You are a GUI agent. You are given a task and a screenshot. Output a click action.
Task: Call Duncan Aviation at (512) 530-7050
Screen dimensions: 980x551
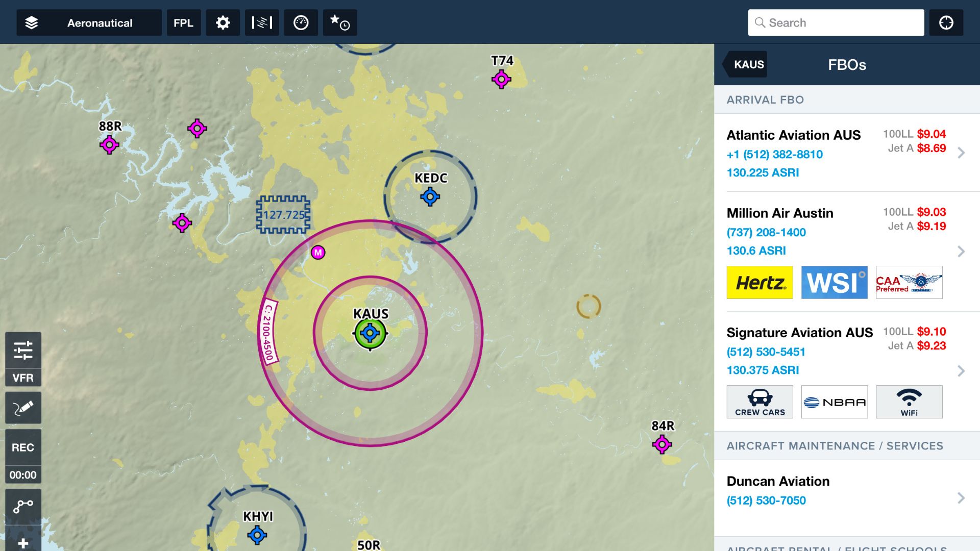pyautogui.click(x=766, y=500)
